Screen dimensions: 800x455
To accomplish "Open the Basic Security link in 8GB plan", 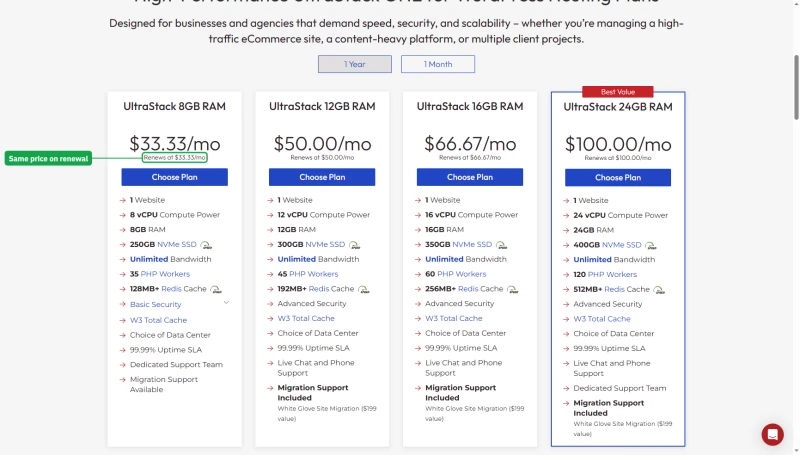I will tap(156, 304).
